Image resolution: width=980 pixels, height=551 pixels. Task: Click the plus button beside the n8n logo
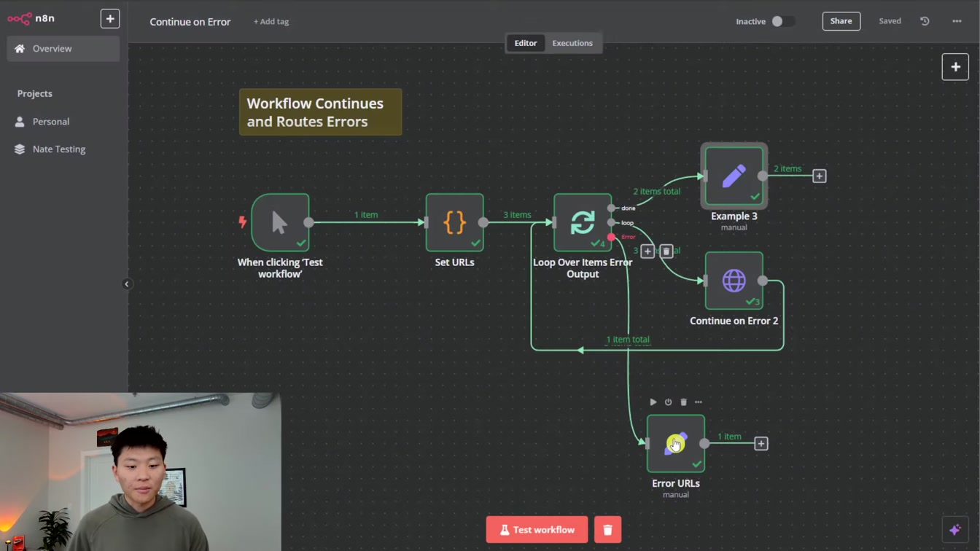pyautogui.click(x=110, y=19)
